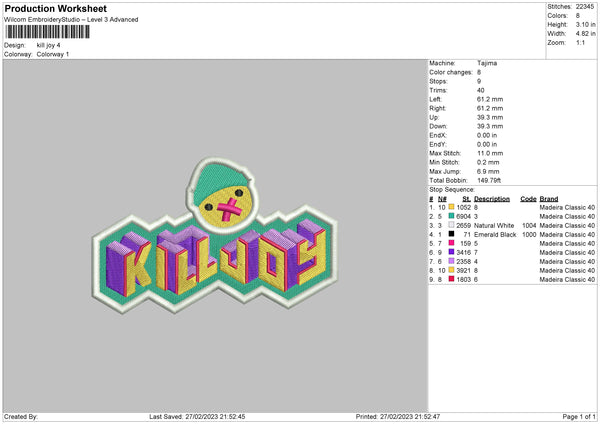Select the Natural White thread swatch
600x424 pixels.
coord(451,225)
